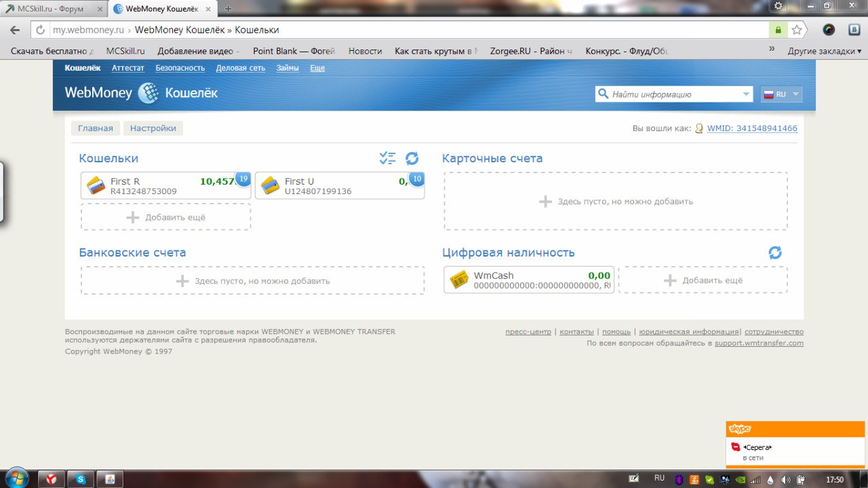Open the Главная tab
This screenshot has height=488, width=868.
click(96, 128)
